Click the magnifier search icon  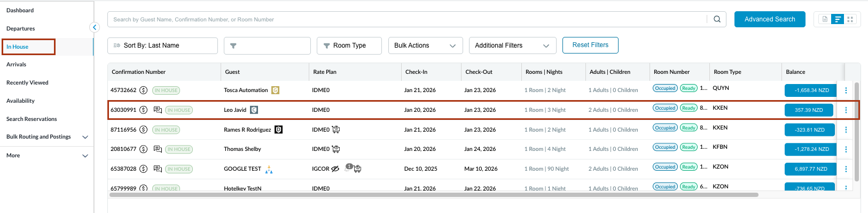point(717,19)
